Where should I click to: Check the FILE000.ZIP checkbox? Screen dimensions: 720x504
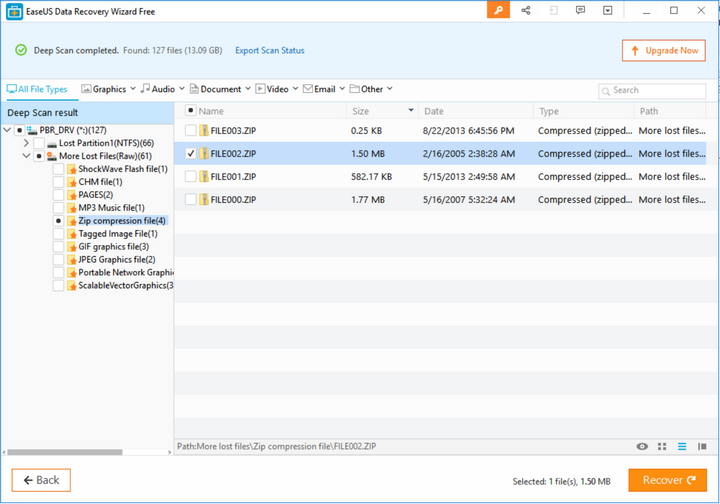(x=191, y=199)
